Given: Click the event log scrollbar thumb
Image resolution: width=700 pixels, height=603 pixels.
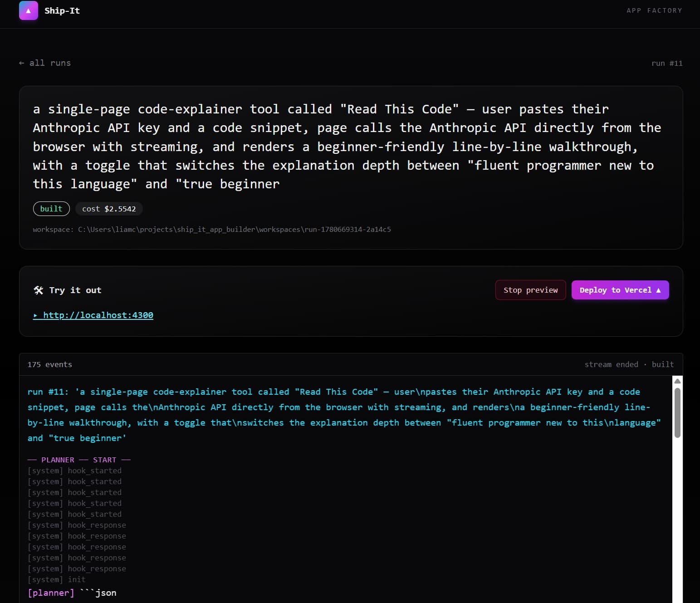Looking at the screenshot, I should [677, 412].
